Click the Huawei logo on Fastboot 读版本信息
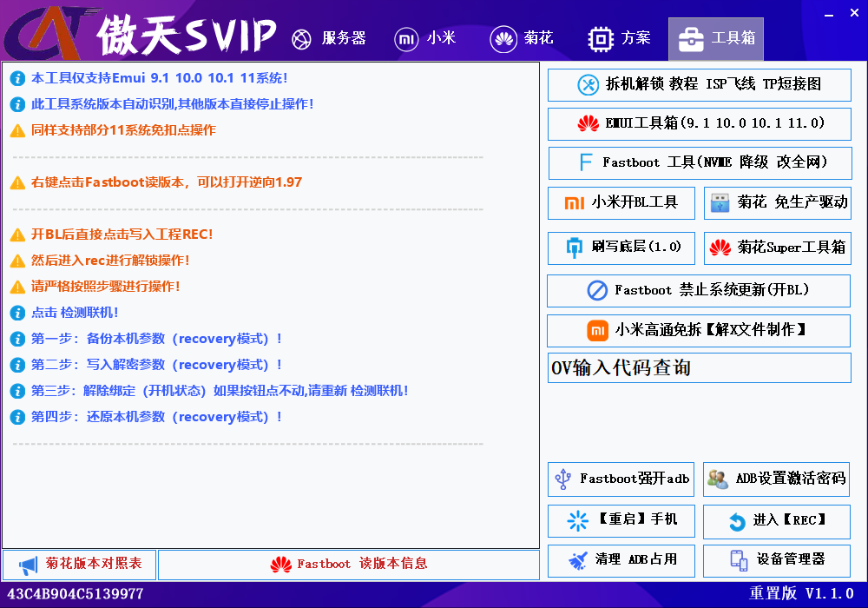The image size is (868, 608). click(280, 565)
